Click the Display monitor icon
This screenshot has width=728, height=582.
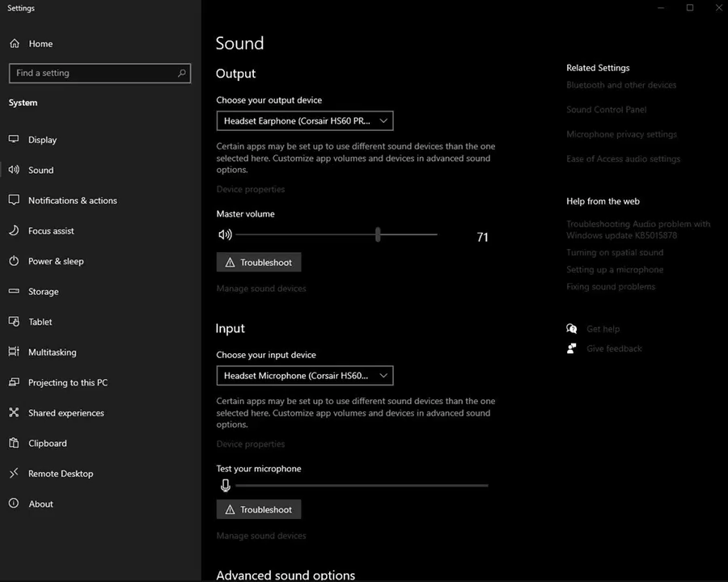click(x=14, y=139)
